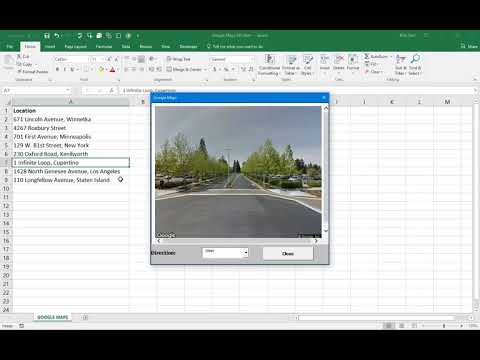Click the Format cells icon
The height and width of the screenshot is (360, 480).
point(353,60)
